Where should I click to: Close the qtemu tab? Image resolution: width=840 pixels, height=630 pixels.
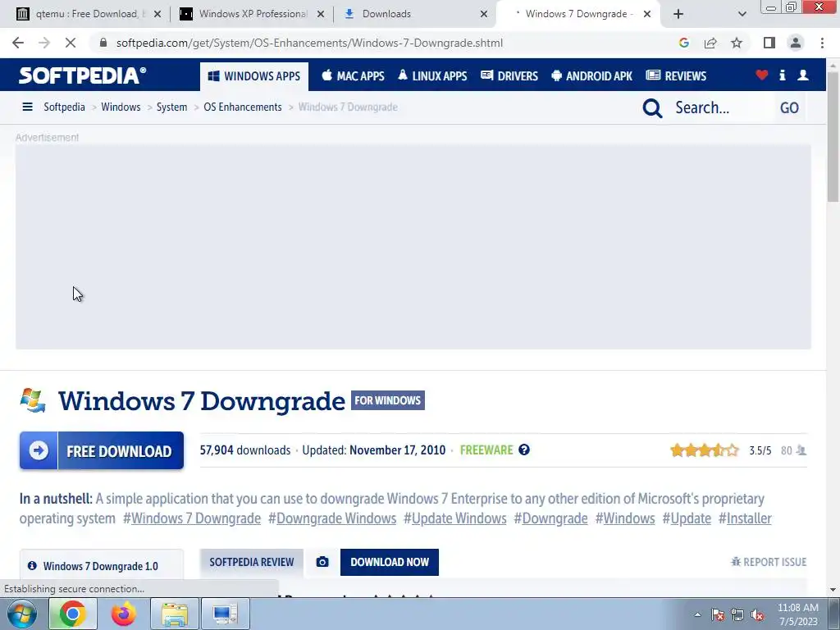[x=157, y=14]
